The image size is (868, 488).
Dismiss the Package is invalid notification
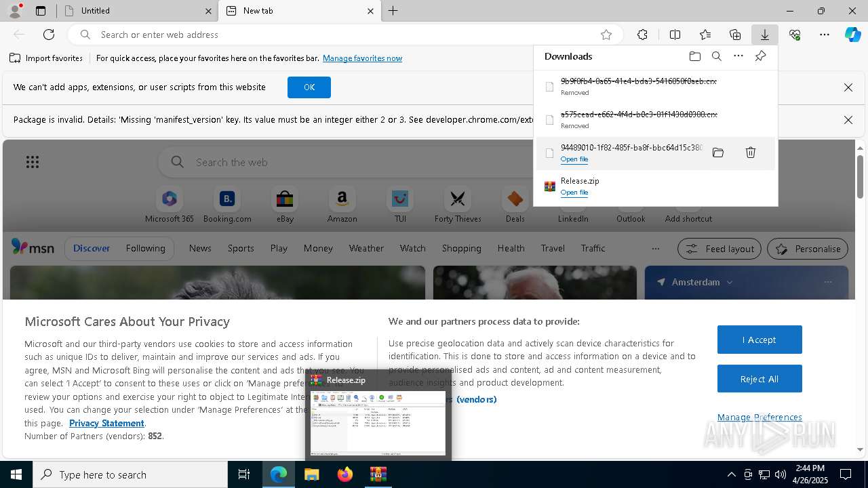[x=848, y=120]
